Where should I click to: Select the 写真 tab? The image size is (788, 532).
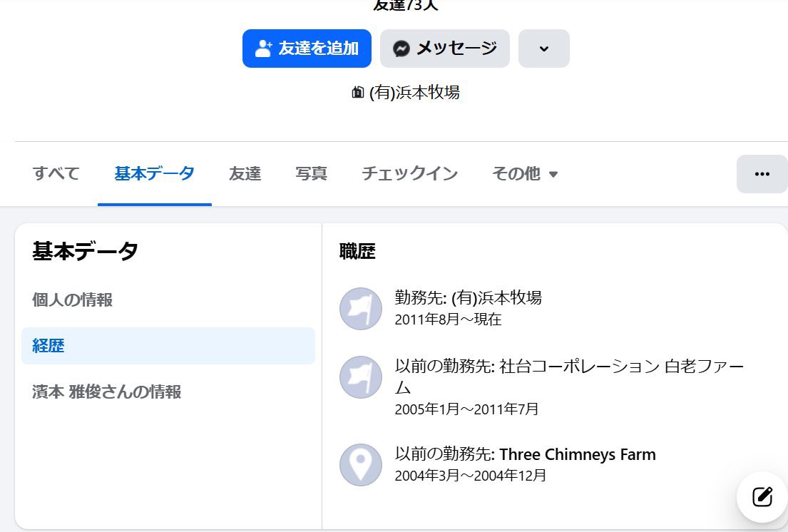pos(311,173)
